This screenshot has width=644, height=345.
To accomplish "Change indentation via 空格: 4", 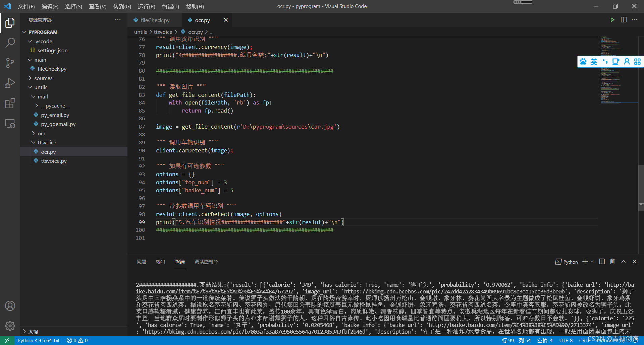I will [545, 340].
